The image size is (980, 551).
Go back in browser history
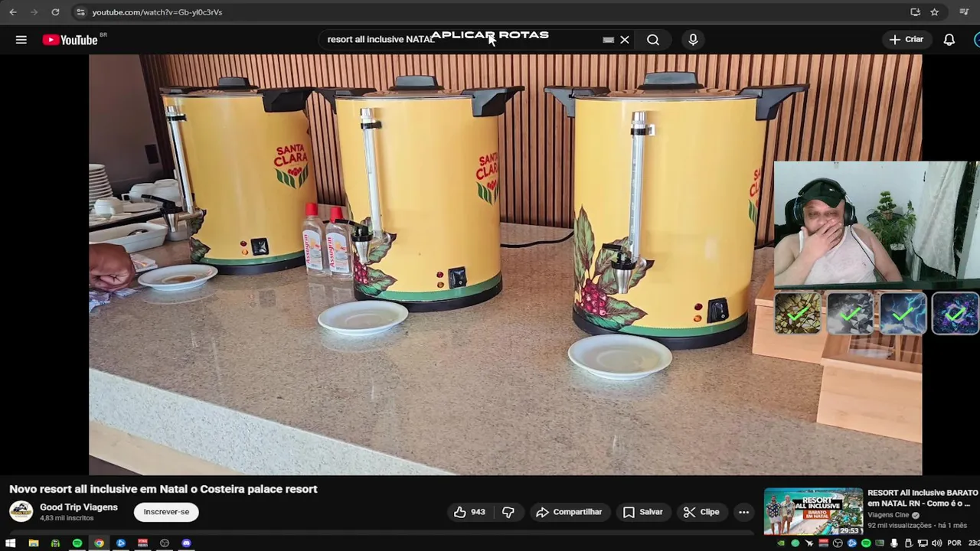pyautogui.click(x=13, y=12)
